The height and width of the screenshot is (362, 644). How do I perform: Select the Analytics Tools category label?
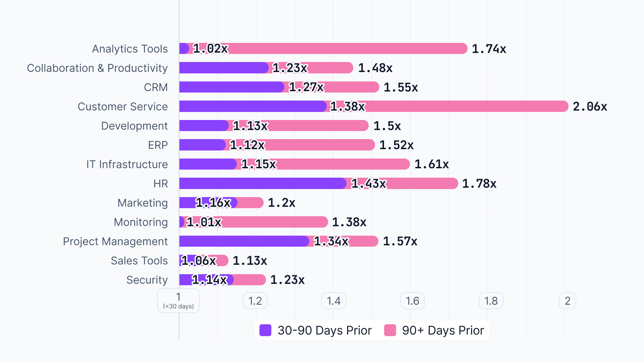click(130, 49)
